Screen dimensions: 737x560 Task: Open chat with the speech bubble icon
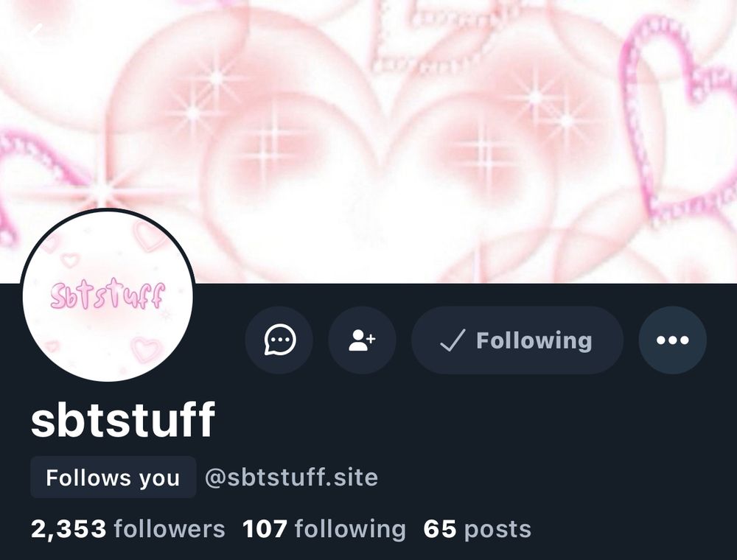click(279, 340)
